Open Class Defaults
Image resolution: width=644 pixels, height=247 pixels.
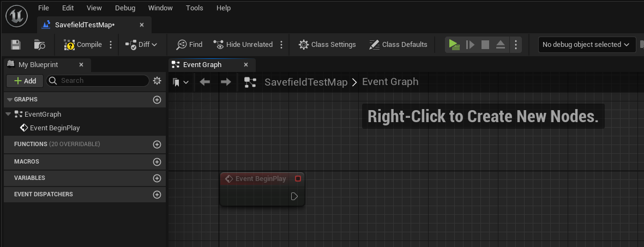tap(398, 45)
